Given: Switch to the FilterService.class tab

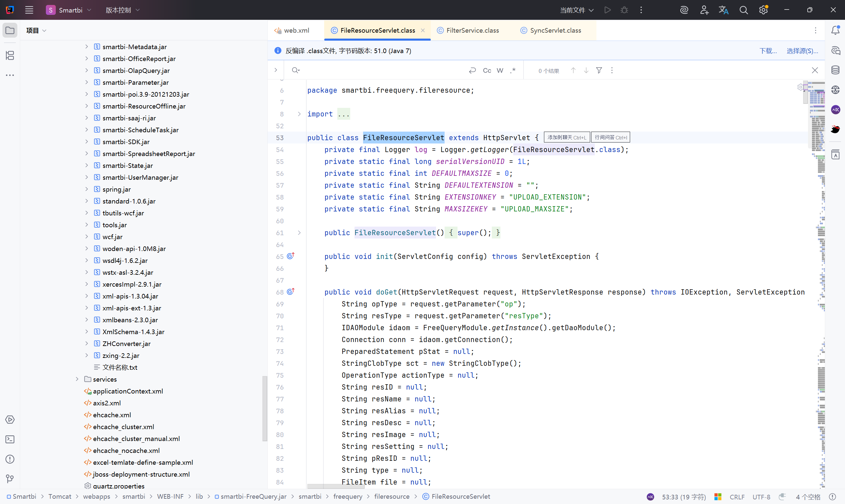Looking at the screenshot, I should (x=472, y=30).
